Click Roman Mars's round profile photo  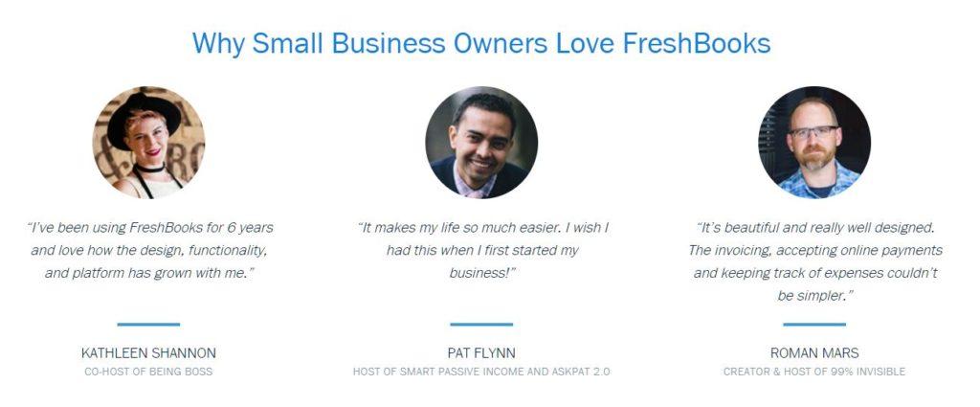pos(814,142)
